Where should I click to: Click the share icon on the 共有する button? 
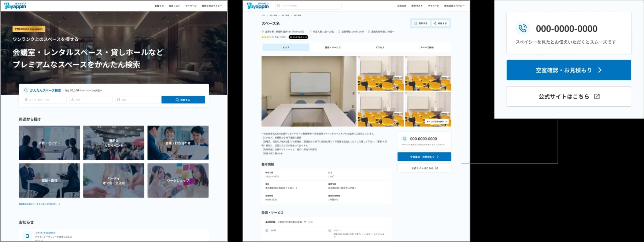pyautogui.click(x=435, y=23)
